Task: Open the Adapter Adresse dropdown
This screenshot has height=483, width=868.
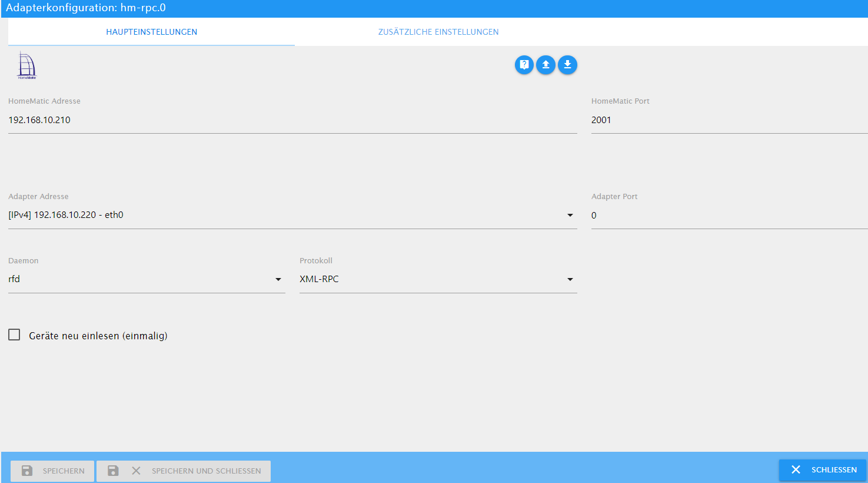Action: point(292,215)
